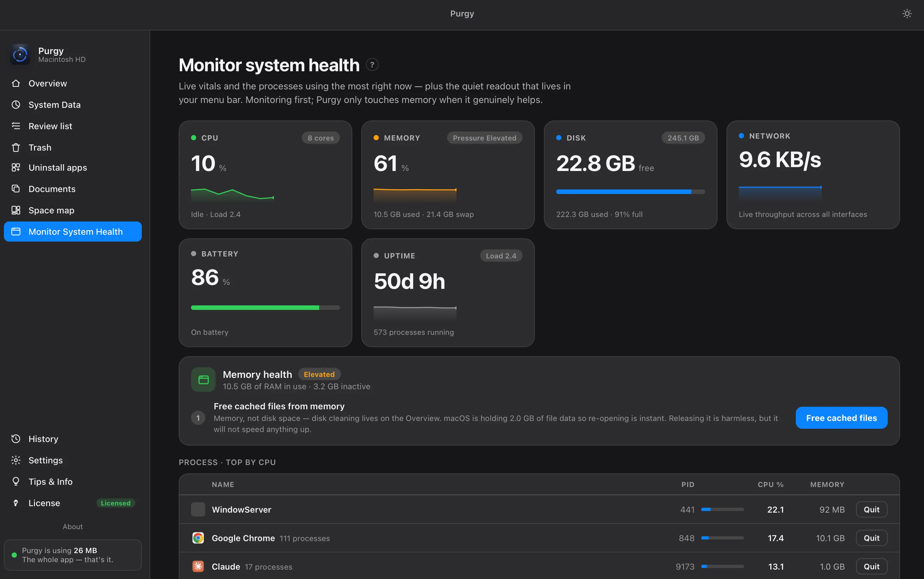This screenshot has height=579, width=924.
Task: Click the Memory sparkline graph
Action: (415, 195)
